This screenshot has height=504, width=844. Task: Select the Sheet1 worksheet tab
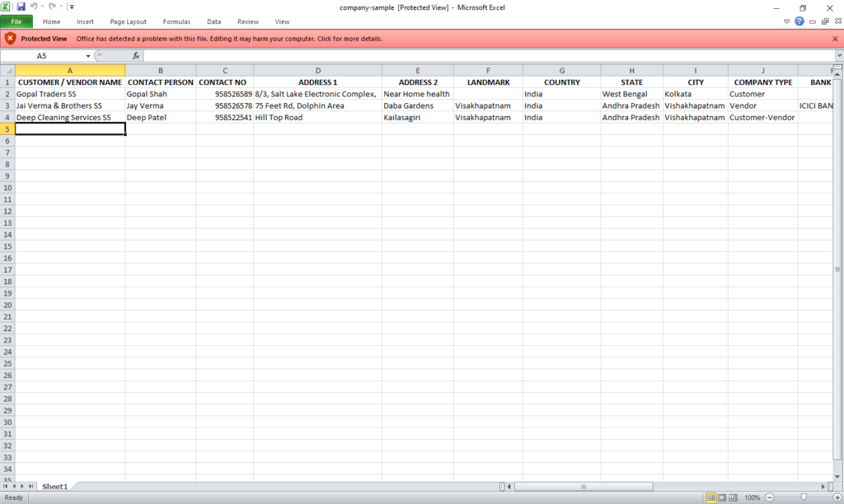[54, 486]
